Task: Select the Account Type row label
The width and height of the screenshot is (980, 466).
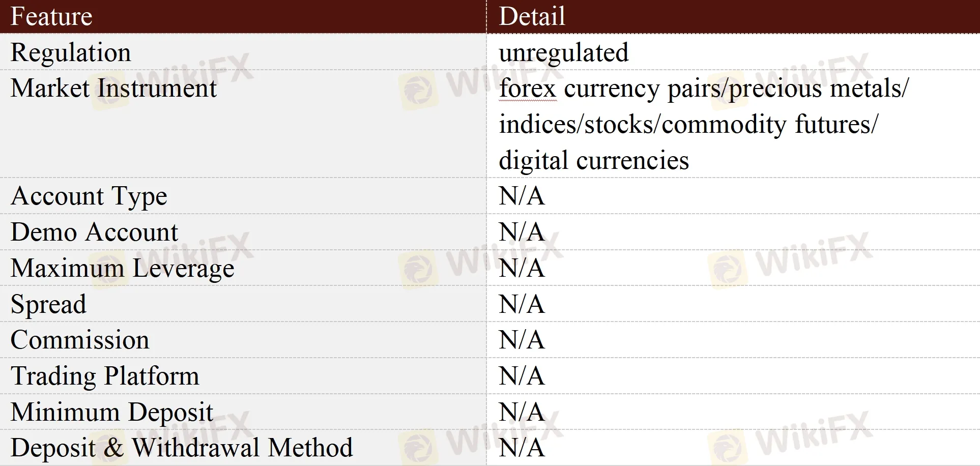Action: pyautogui.click(x=89, y=197)
